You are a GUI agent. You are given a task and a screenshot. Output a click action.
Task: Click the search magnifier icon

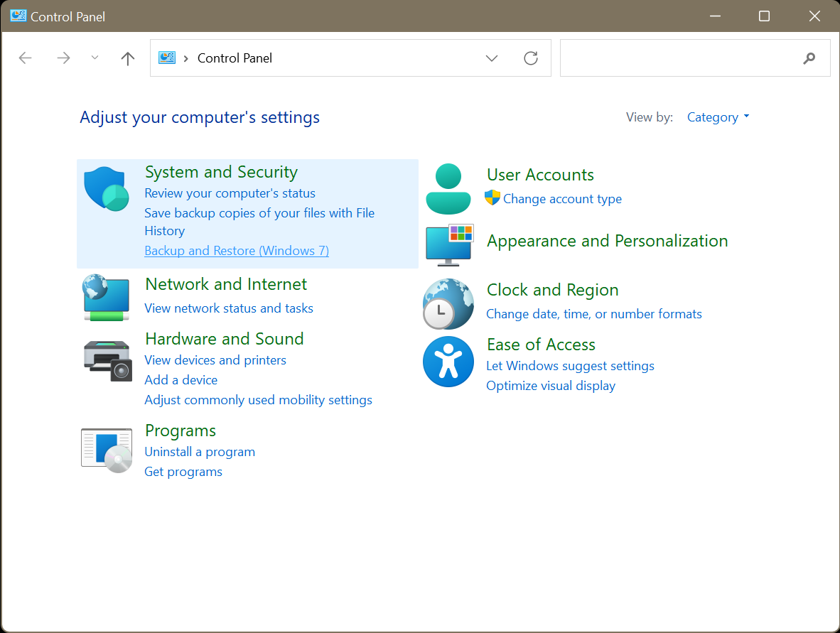(809, 58)
